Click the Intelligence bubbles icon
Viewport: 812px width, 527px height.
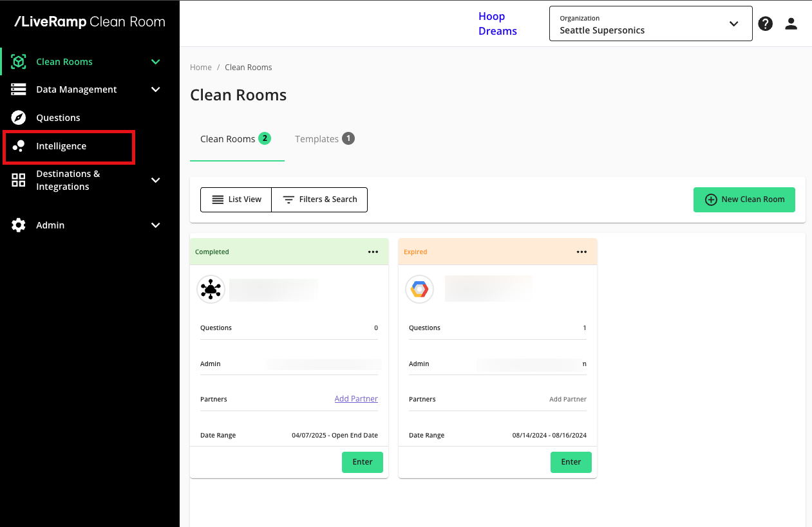pyautogui.click(x=19, y=146)
